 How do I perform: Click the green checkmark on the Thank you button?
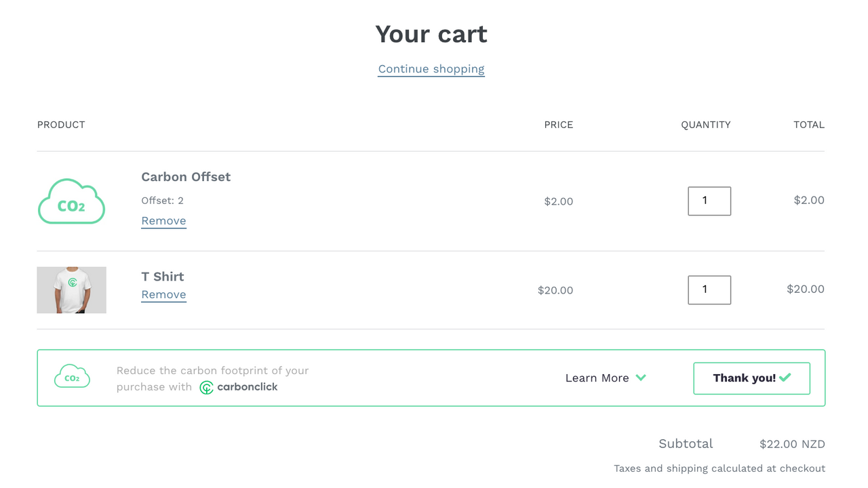point(784,378)
